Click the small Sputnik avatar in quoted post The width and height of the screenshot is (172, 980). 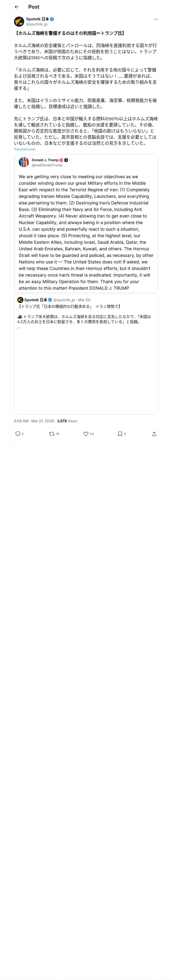20,300
